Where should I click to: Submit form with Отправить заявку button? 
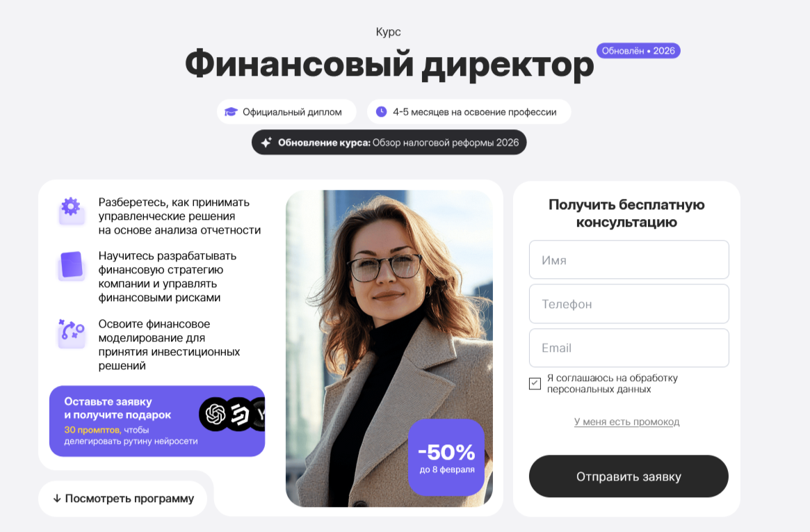coord(629,476)
